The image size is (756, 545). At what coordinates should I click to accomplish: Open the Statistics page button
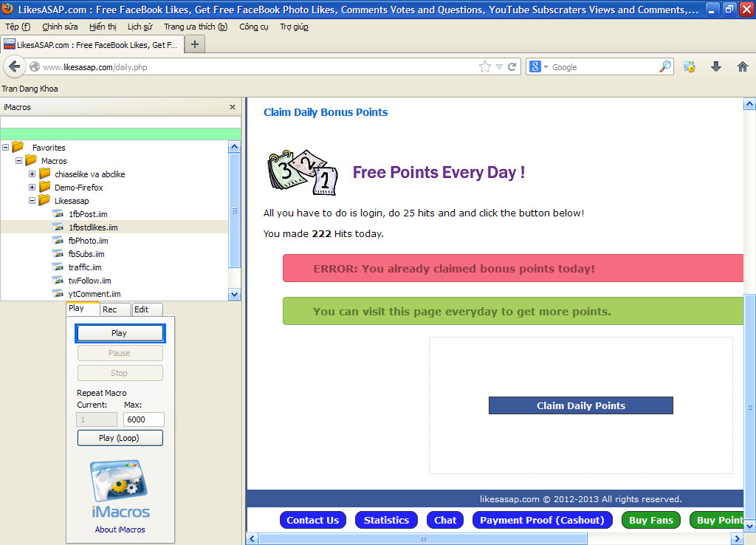click(386, 520)
